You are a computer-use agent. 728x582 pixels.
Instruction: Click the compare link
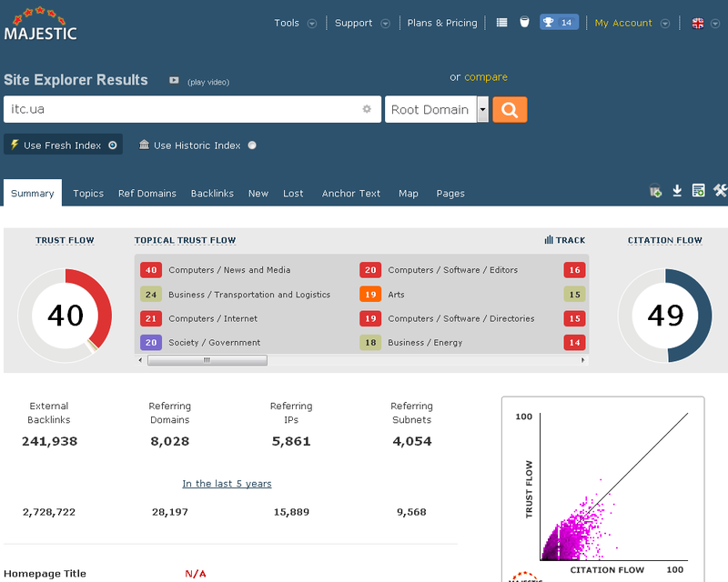tap(486, 77)
